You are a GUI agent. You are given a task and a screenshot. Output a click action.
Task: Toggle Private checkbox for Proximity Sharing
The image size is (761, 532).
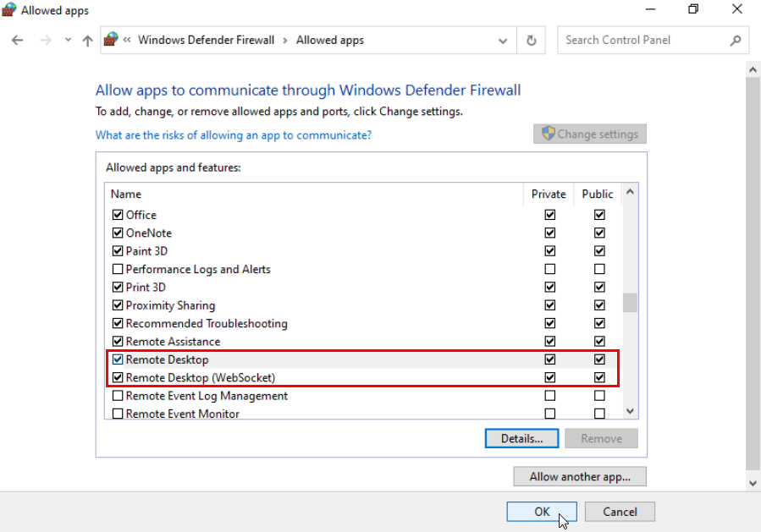point(550,305)
